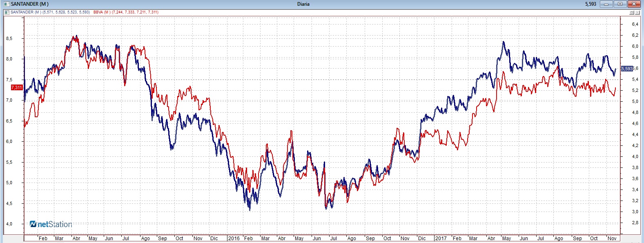Click the 6,5 price axis label
The image size is (644, 243).
coord(9,121)
